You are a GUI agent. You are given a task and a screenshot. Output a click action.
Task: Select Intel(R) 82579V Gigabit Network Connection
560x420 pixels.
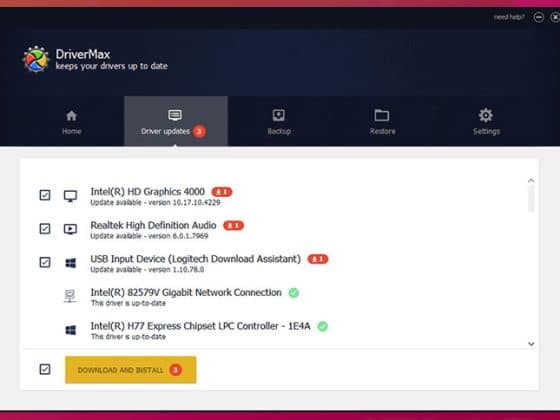coord(186,292)
